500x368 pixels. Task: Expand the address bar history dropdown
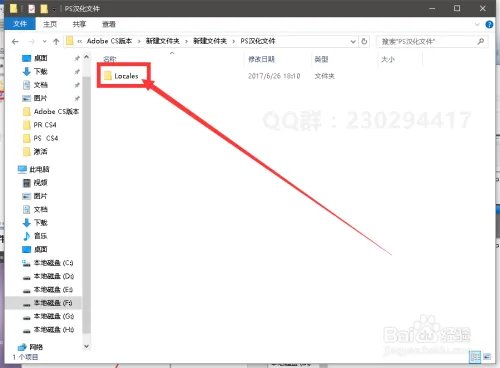click(353, 42)
